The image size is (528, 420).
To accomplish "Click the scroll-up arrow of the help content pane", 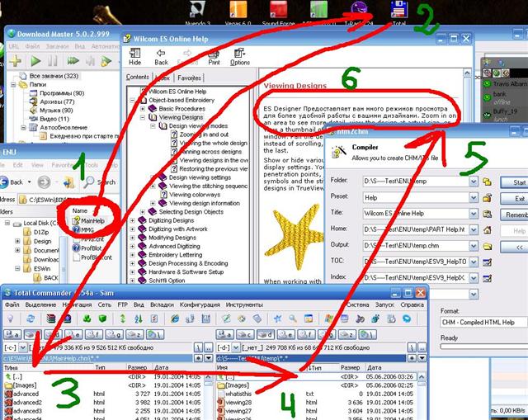I will point(467,73).
